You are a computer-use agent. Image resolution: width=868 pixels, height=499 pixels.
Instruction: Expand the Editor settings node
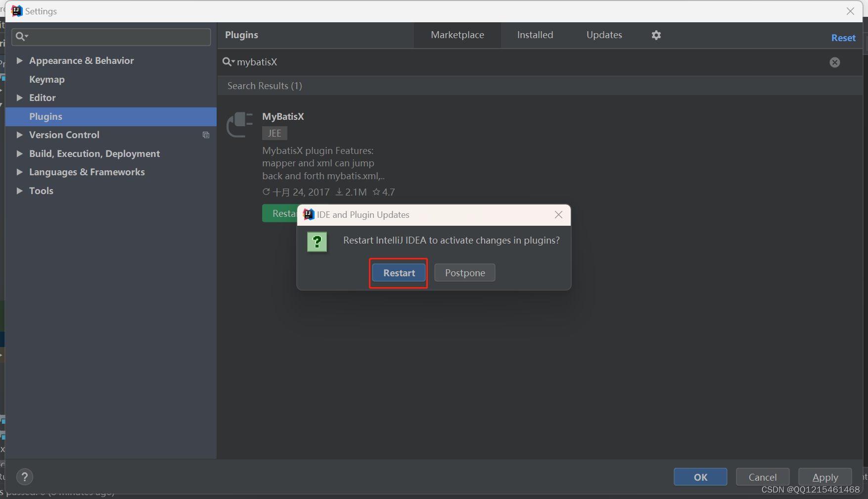point(20,98)
